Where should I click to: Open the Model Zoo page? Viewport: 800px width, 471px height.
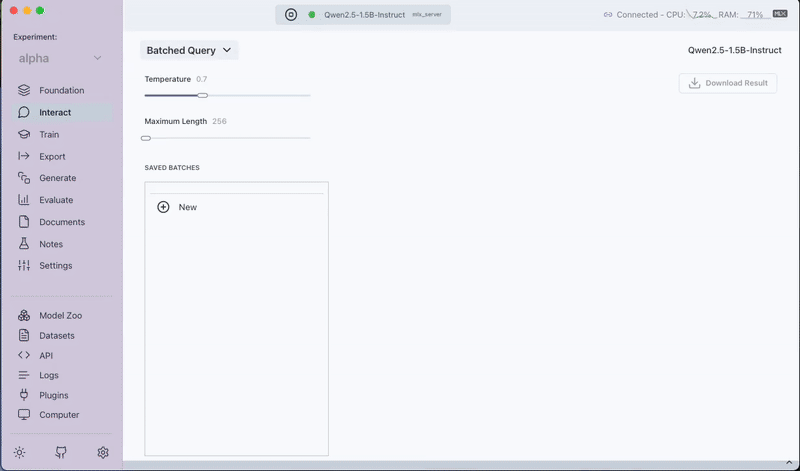[60, 315]
